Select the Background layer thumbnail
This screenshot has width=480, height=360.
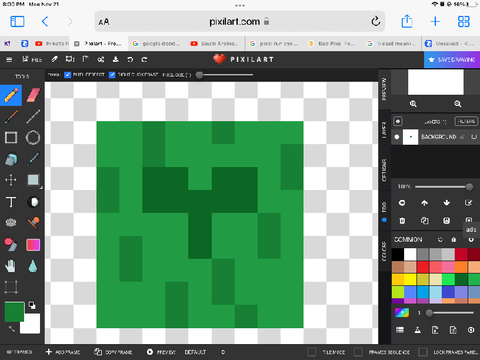pyautogui.click(x=411, y=137)
